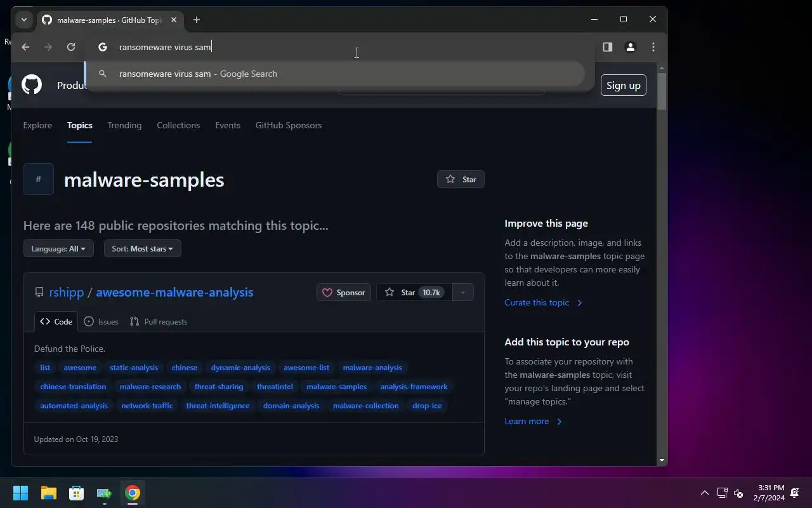Click the threatintel topic tag
812x508 pixels.
coord(275,387)
